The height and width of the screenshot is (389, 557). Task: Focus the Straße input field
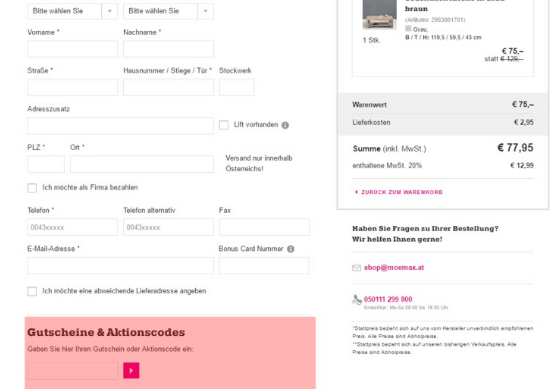(72, 87)
